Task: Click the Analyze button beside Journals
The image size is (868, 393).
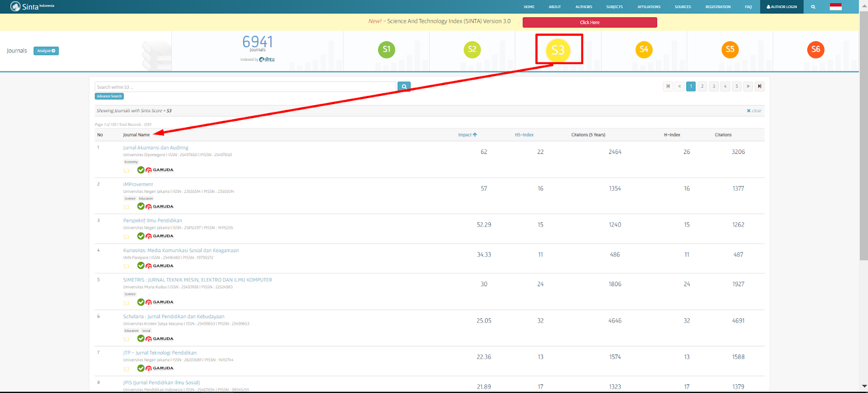Action: 46,51
